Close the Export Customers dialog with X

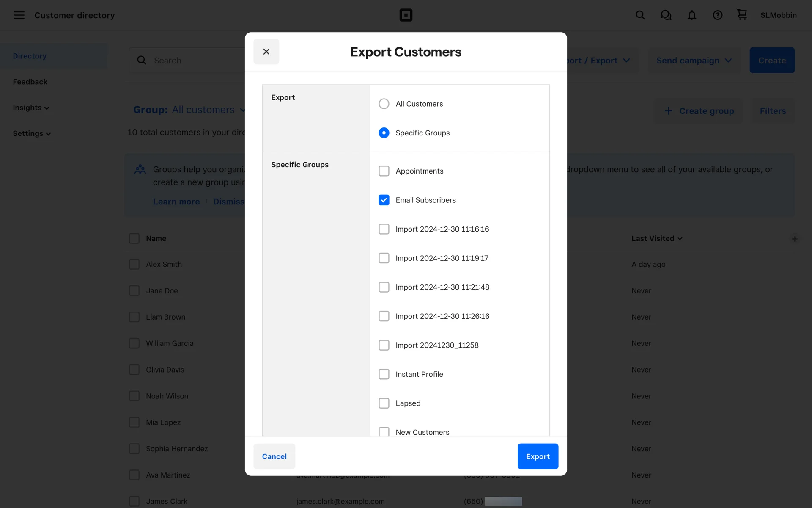266,52
